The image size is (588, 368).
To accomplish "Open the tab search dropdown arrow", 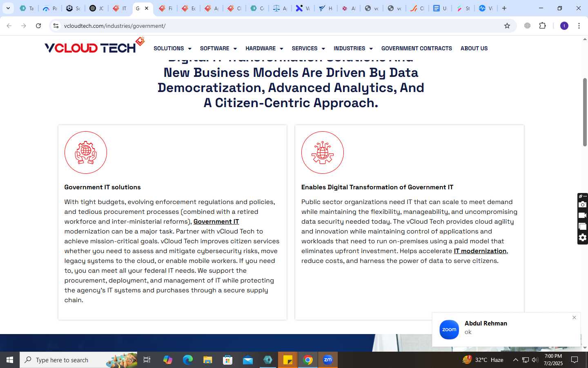I will coord(8,8).
